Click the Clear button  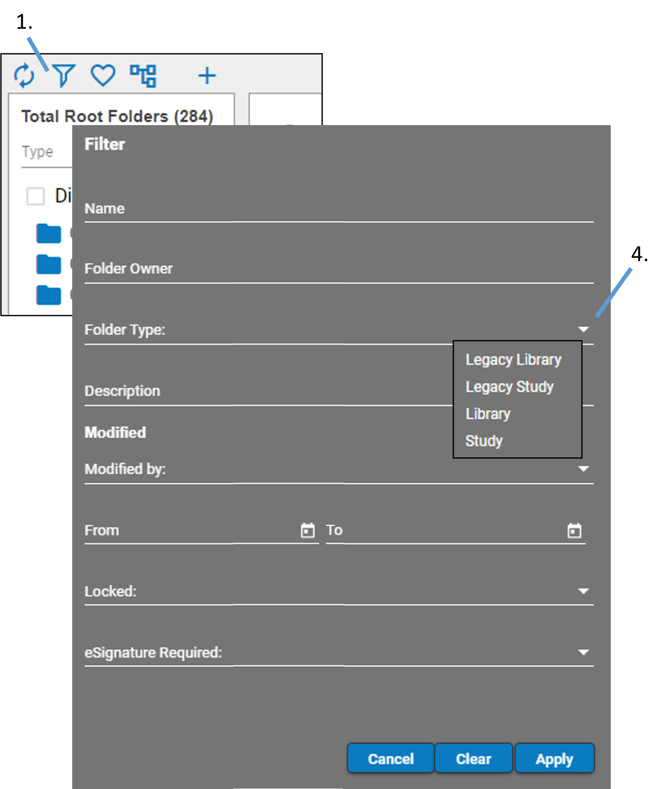(473, 759)
